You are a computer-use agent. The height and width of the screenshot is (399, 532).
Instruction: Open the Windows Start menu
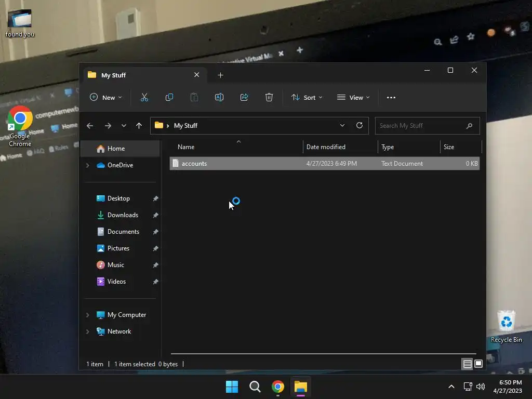tap(232, 387)
